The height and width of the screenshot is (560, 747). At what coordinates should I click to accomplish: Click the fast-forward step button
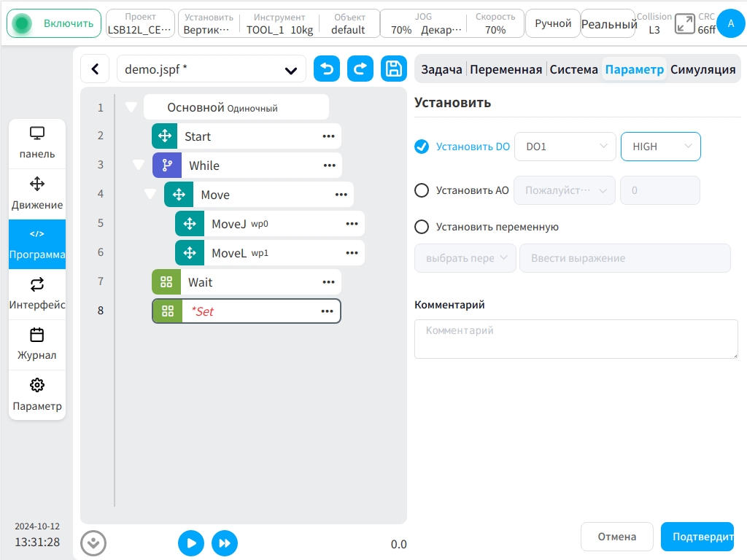click(x=225, y=543)
